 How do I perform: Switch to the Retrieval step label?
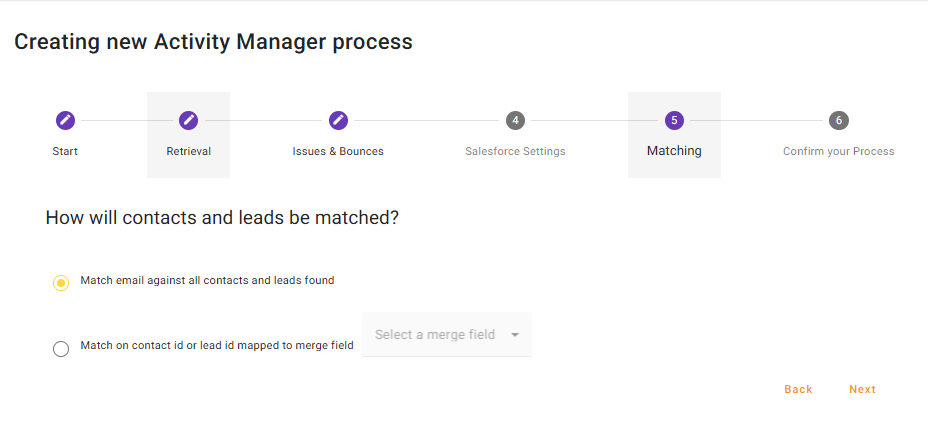(188, 151)
